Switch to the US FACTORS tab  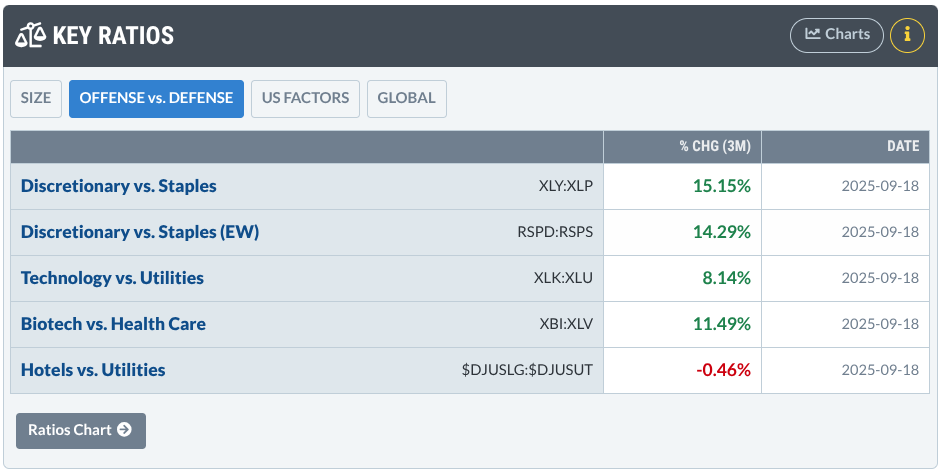[x=305, y=99]
